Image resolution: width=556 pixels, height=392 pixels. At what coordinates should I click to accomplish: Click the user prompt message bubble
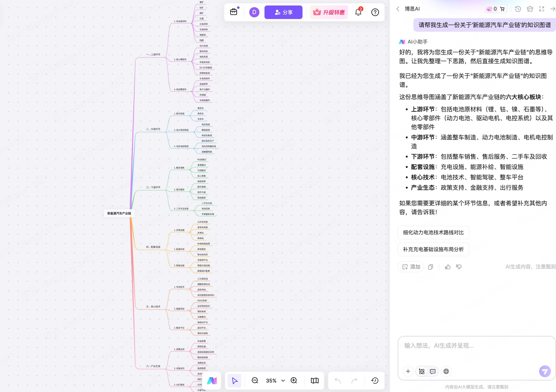[x=484, y=25]
